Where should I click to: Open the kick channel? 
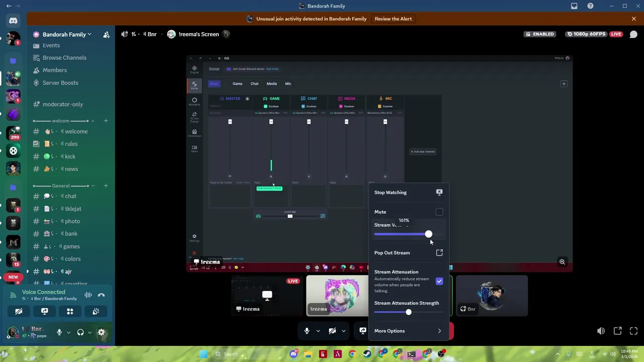tap(70, 156)
